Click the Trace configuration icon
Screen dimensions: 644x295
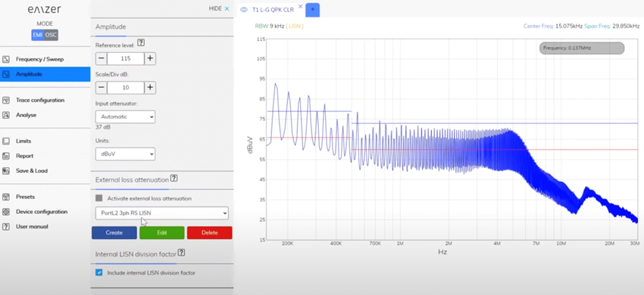[x=6, y=100]
